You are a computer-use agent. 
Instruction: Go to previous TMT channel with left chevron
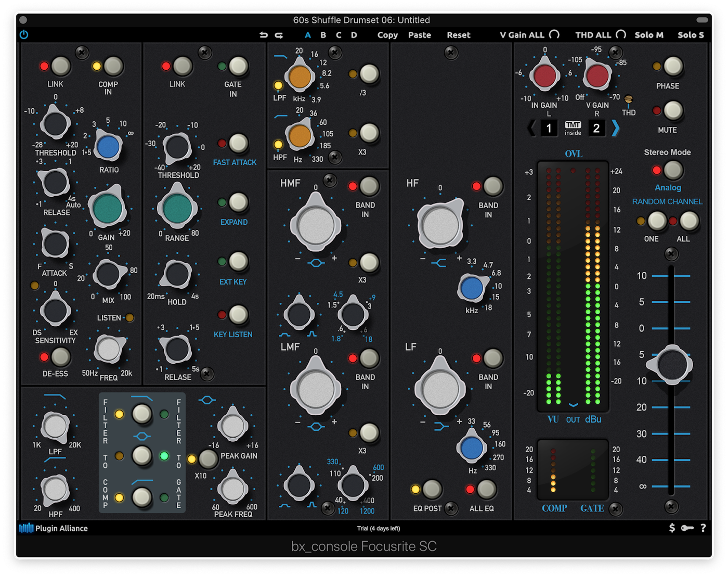[531, 128]
